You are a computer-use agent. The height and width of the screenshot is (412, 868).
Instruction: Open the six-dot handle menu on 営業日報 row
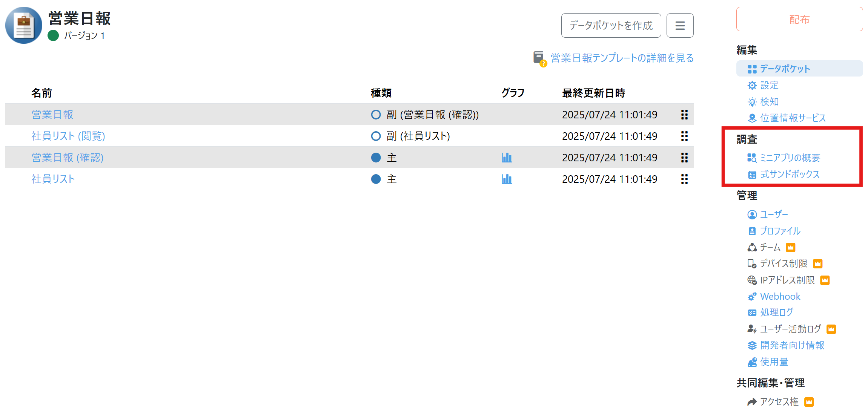coord(684,115)
